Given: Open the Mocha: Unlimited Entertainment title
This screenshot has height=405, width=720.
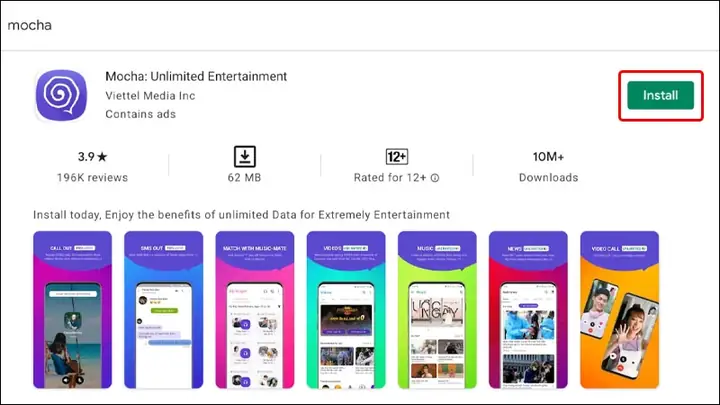Looking at the screenshot, I should point(196,76).
